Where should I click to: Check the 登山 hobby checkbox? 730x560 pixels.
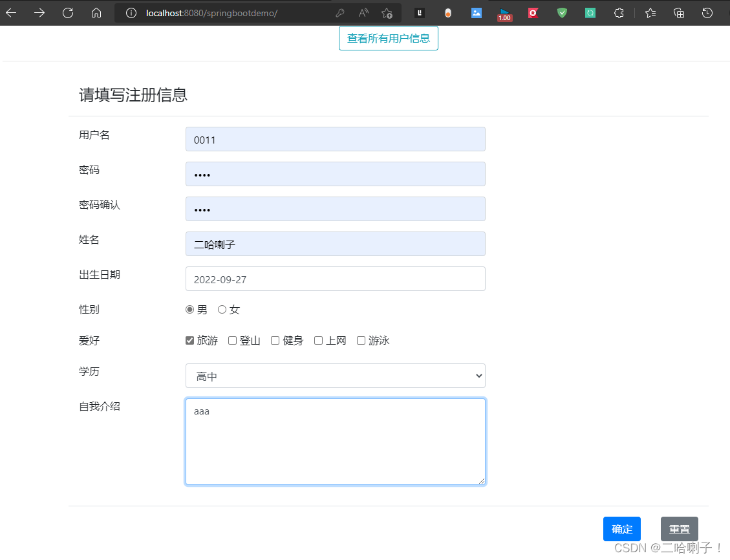[x=232, y=340]
